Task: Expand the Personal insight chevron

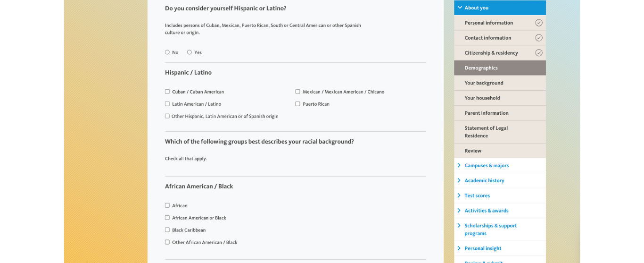Action: click(459, 248)
